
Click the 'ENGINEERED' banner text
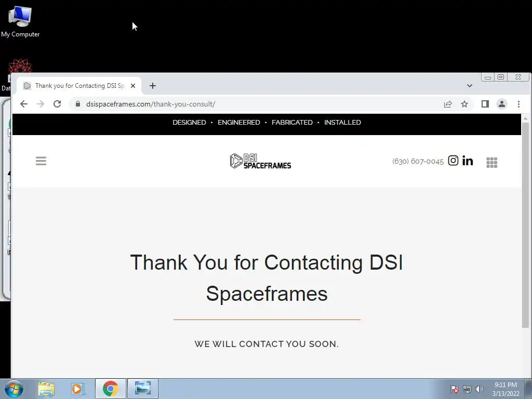[x=239, y=123]
